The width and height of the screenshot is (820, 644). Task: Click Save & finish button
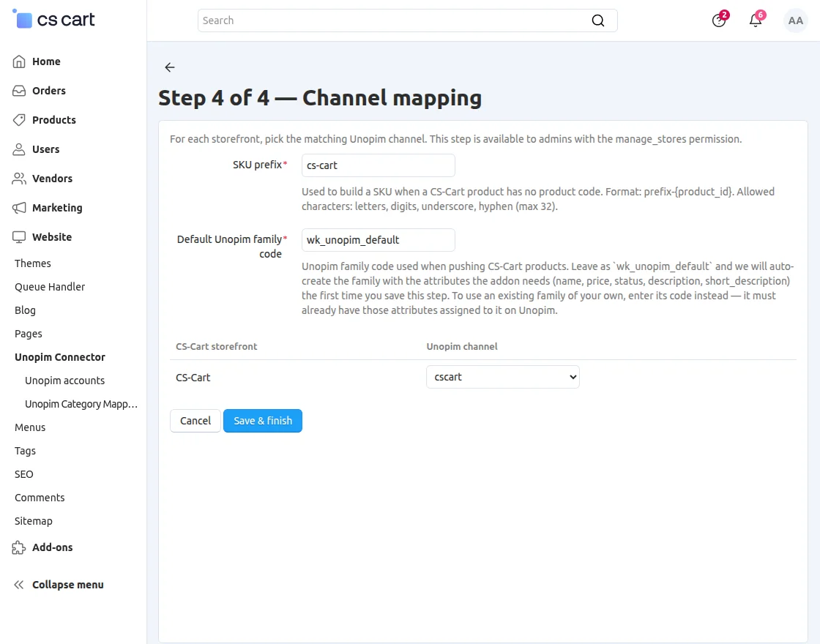click(x=263, y=421)
